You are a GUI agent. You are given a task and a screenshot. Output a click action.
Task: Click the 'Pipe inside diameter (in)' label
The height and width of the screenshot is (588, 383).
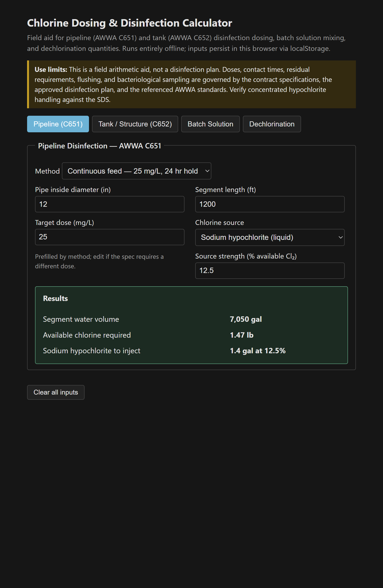(x=73, y=190)
